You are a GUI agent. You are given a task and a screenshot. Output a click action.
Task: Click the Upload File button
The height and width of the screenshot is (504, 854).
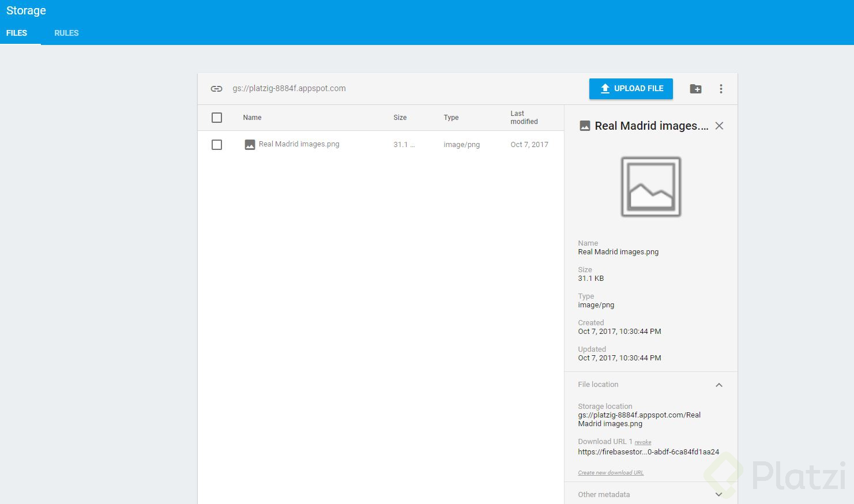click(631, 89)
